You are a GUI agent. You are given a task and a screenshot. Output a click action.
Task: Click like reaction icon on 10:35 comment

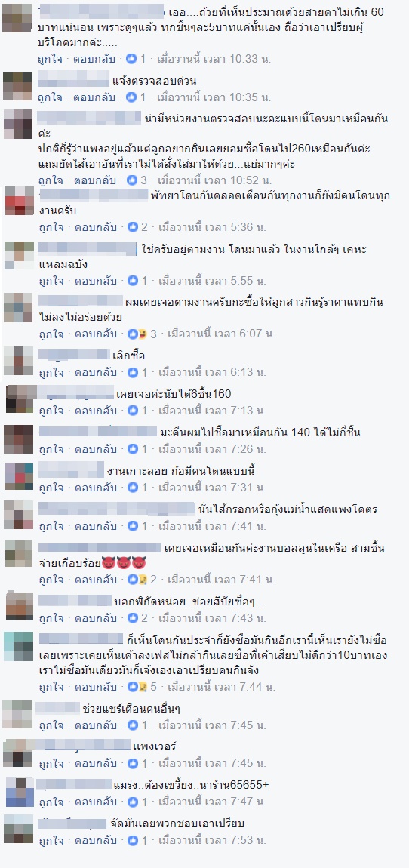[x=132, y=97]
